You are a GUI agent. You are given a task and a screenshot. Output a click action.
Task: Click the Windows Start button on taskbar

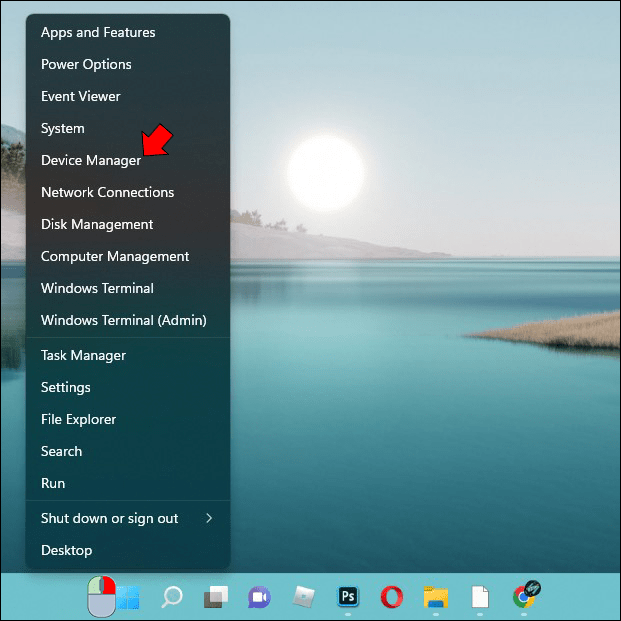pyautogui.click(x=128, y=597)
